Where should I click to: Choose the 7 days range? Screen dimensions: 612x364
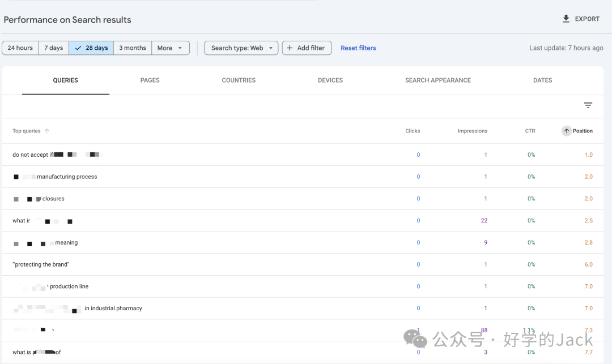pyautogui.click(x=54, y=48)
